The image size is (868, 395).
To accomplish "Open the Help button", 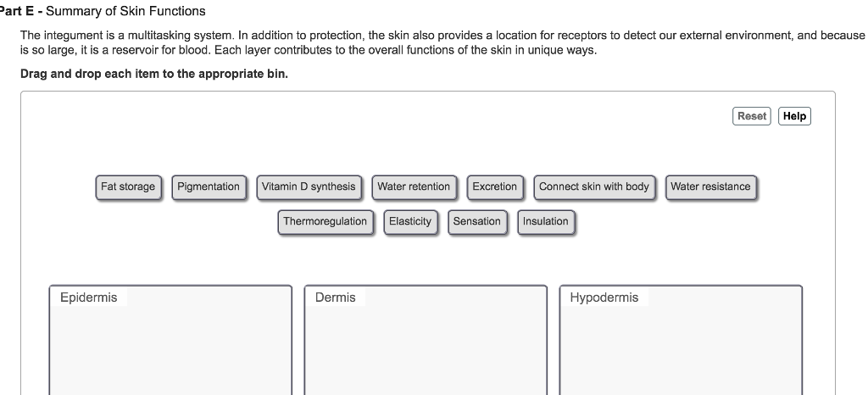I will [794, 116].
